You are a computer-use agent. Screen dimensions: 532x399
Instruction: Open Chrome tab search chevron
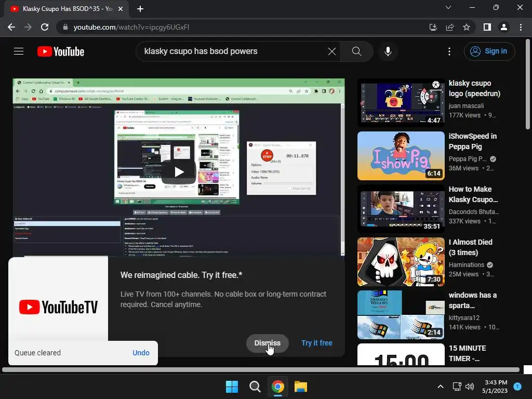[448, 7]
